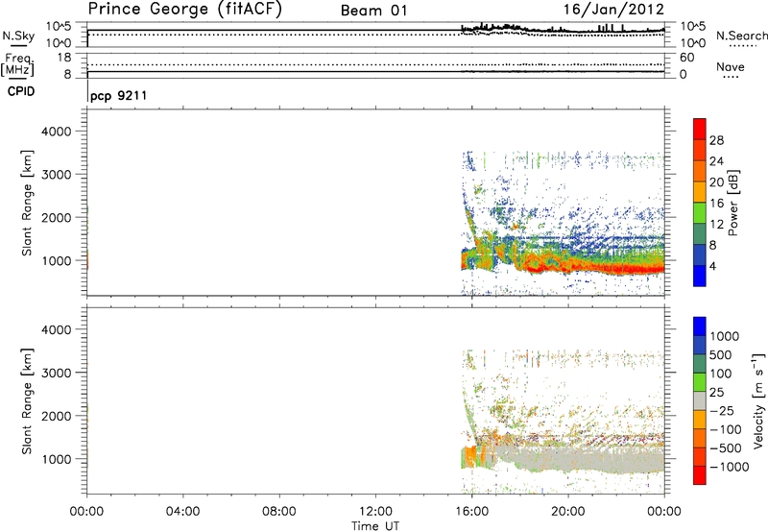Image resolution: width=768 pixels, height=532 pixels.
Task: Click the power panel's "Slant Range [km]" label
Action: pos(27,203)
